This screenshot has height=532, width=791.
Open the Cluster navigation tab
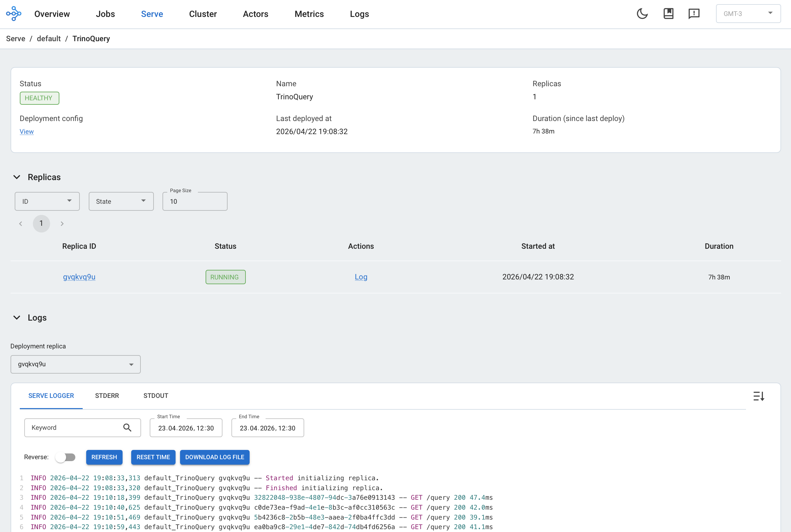pyautogui.click(x=202, y=14)
